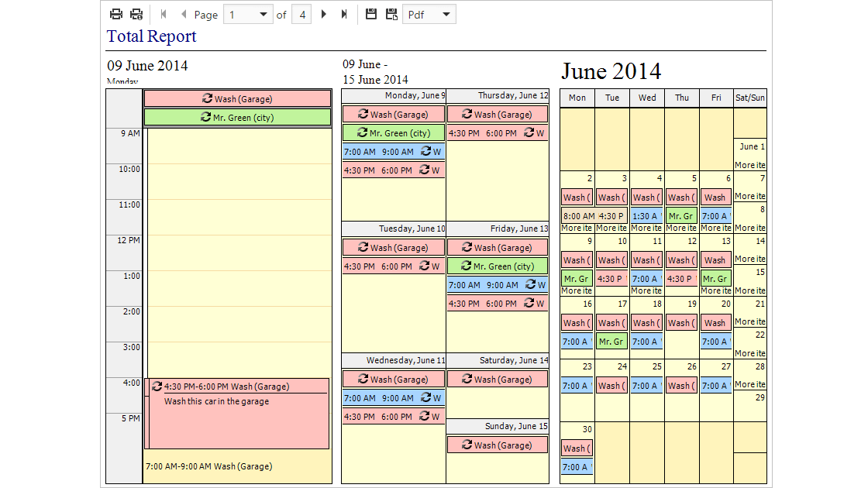Viewport: 868px width, 488px height.
Task: Advance to the next page
Action: click(x=324, y=14)
